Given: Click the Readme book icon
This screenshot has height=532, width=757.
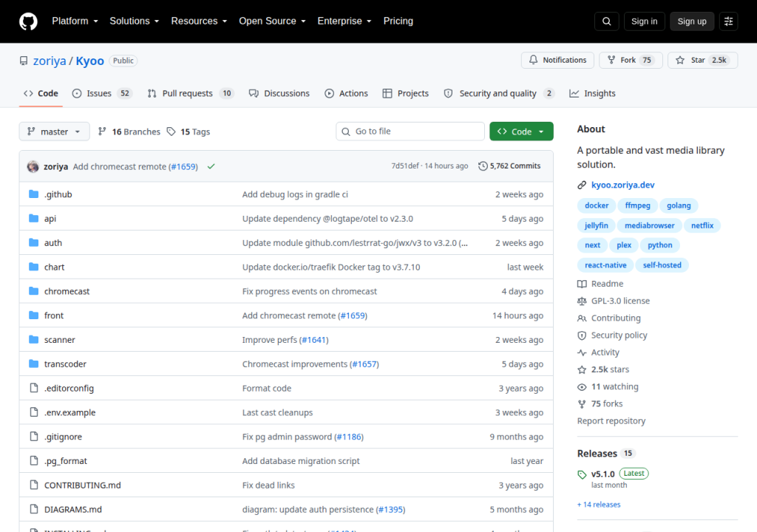Looking at the screenshot, I should pos(582,284).
